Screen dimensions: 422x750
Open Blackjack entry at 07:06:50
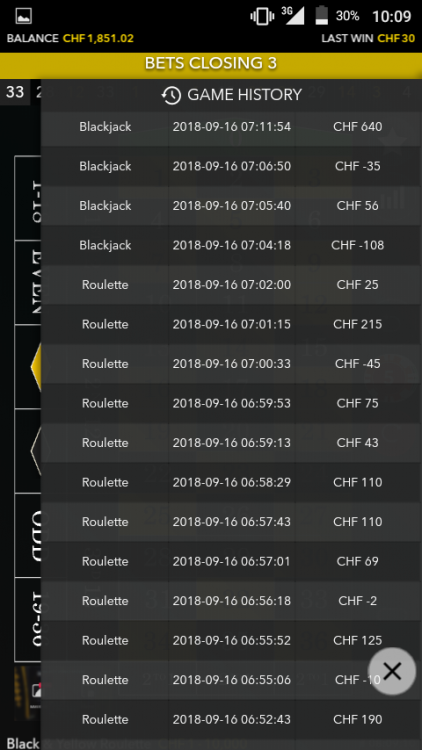[x=231, y=166]
